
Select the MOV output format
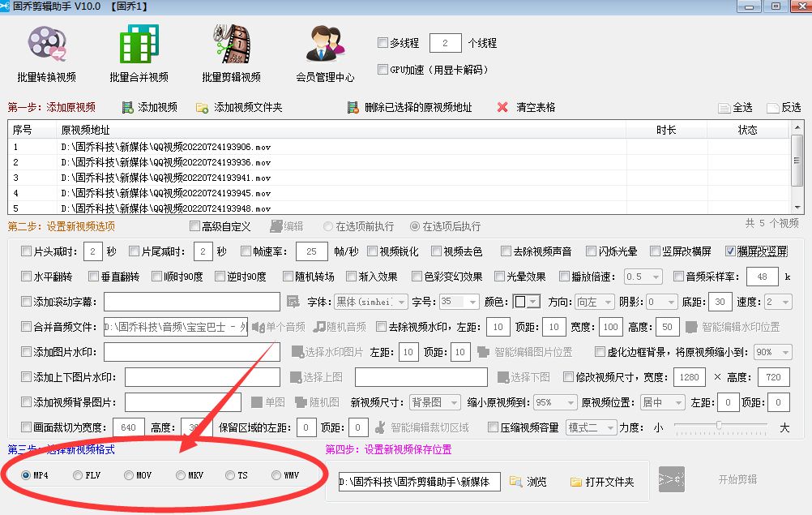[126, 476]
